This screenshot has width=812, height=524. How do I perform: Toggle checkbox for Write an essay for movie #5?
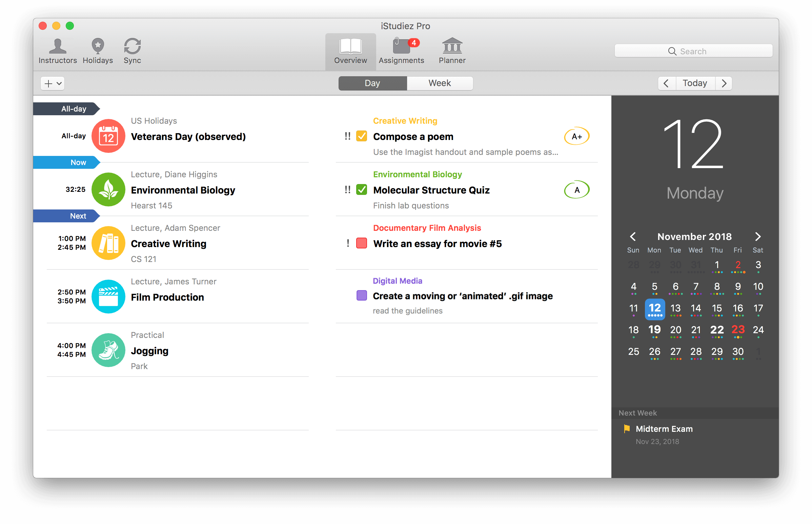click(362, 243)
